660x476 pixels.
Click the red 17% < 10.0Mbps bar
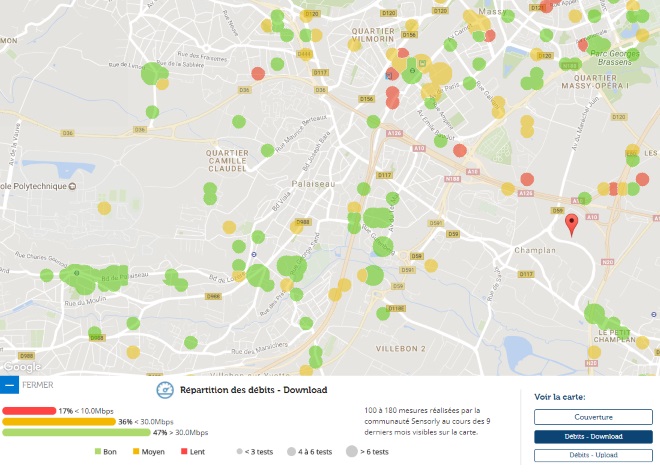coord(29,411)
